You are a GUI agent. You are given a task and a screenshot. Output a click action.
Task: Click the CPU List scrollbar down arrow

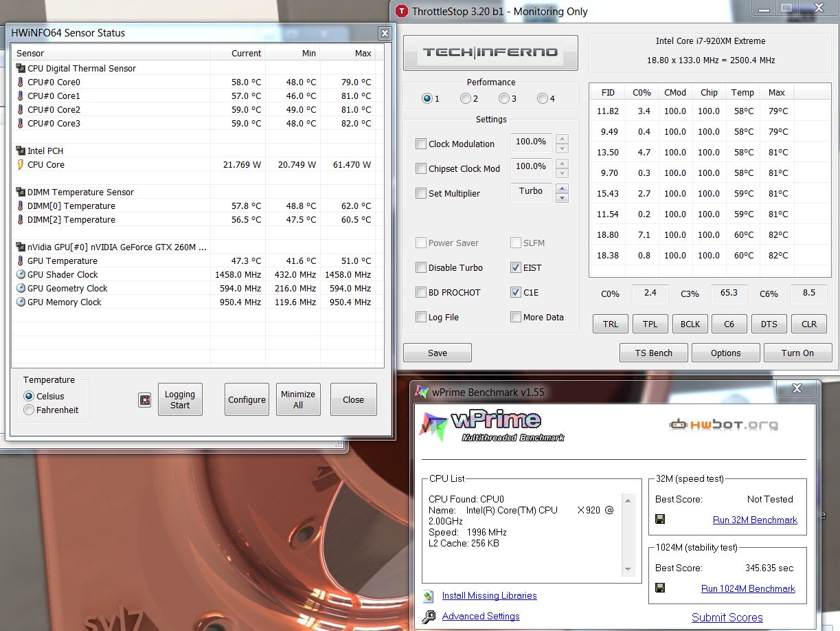point(628,570)
